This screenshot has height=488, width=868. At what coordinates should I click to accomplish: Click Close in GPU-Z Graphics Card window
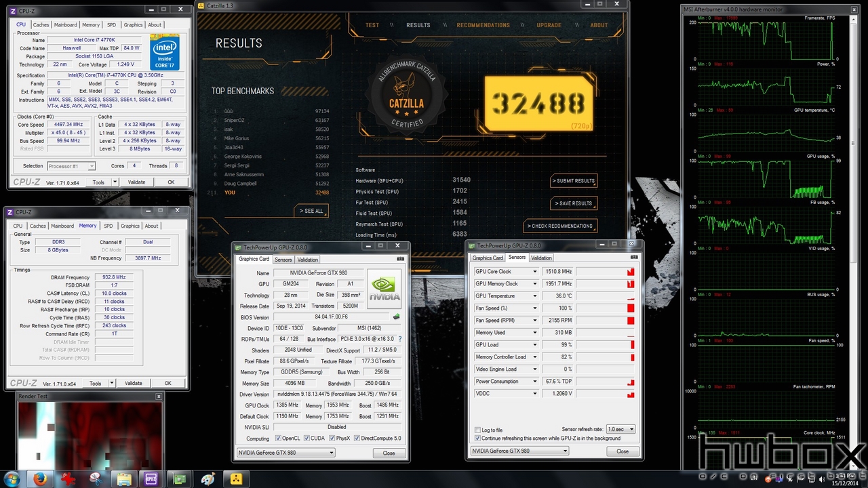pyautogui.click(x=389, y=453)
